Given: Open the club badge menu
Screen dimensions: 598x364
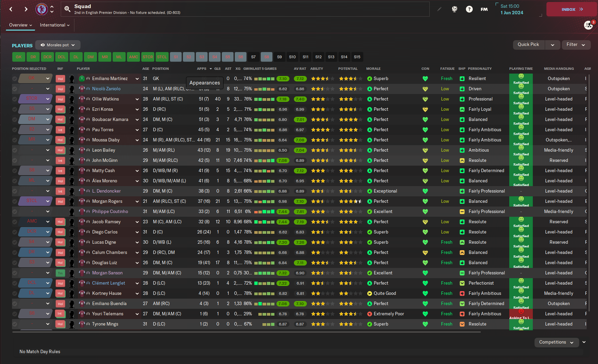Looking at the screenshot, I should 42,9.
